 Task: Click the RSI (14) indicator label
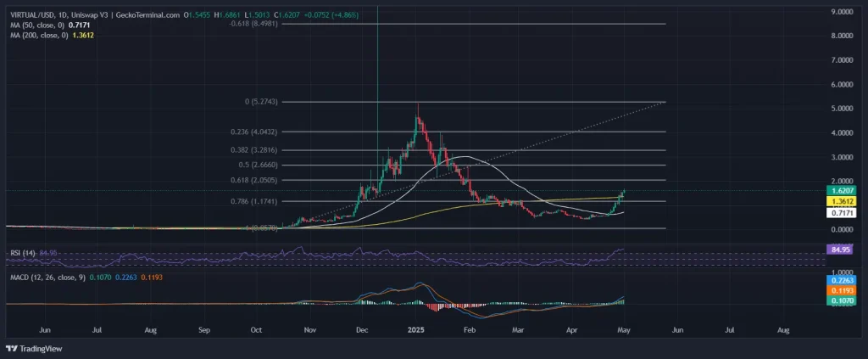point(20,252)
